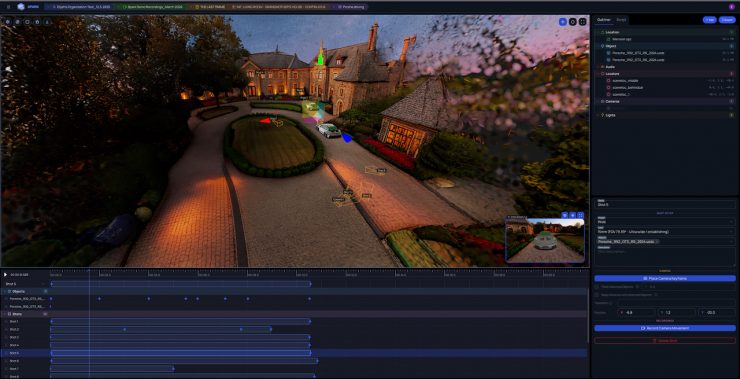Collapse the Objects group in outliner

click(597, 46)
